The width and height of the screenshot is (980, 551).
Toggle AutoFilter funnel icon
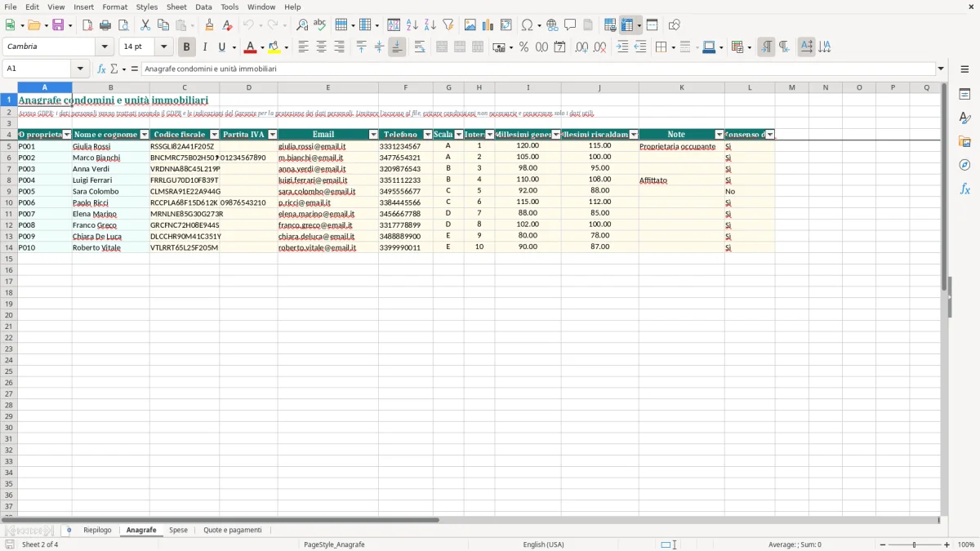[448, 25]
